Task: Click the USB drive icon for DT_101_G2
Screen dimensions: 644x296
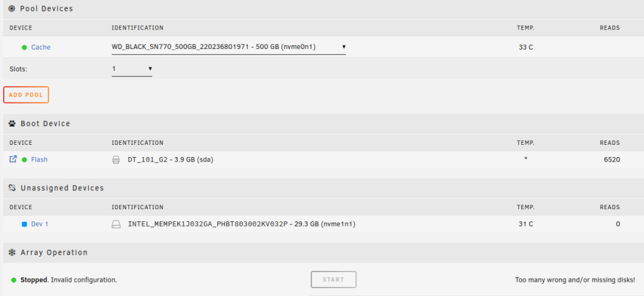Action: [x=116, y=160]
